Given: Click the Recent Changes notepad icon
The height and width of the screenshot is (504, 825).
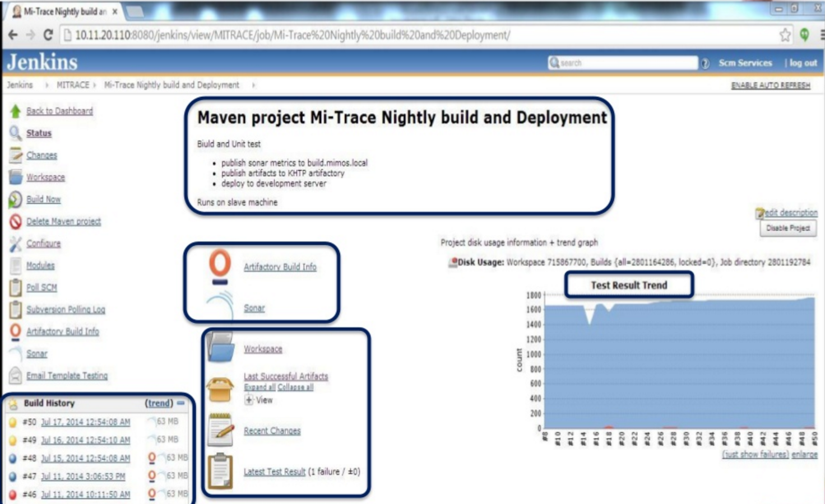Looking at the screenshot, I should pyautogui.click(x=220, y=430).
